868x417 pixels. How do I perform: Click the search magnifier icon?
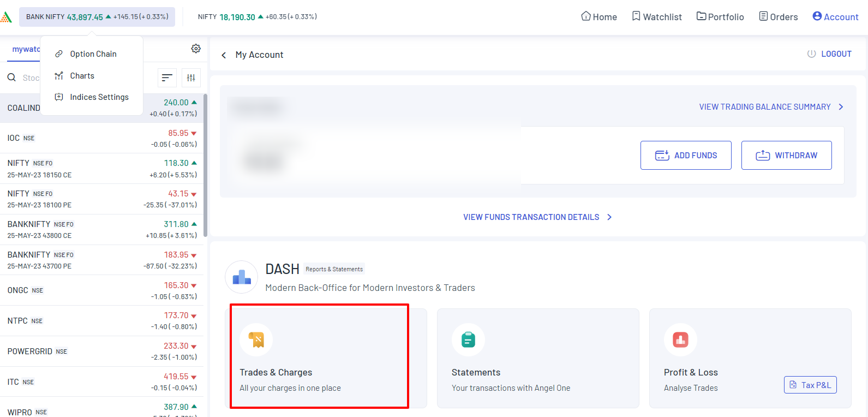(x=11, y=78)
